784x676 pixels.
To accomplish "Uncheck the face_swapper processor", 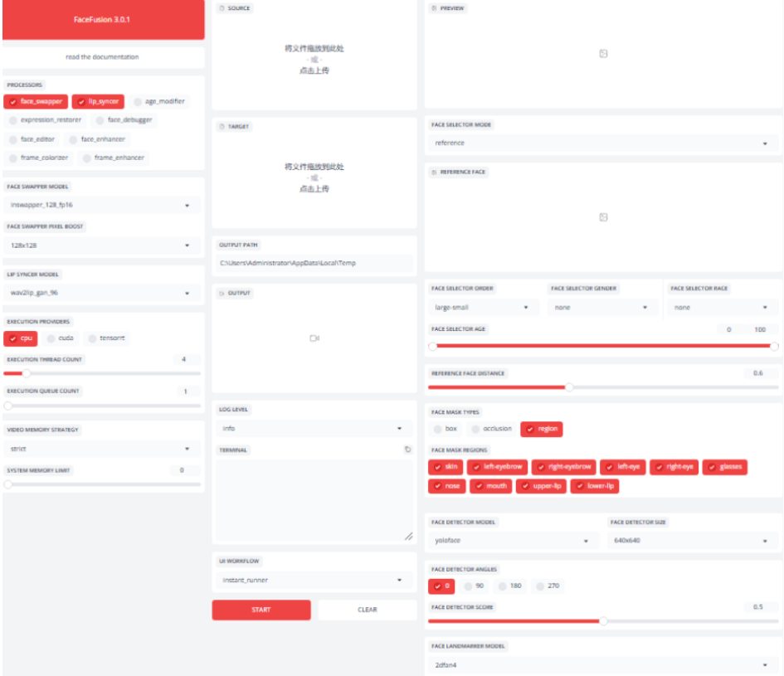I will coord(36,101).
